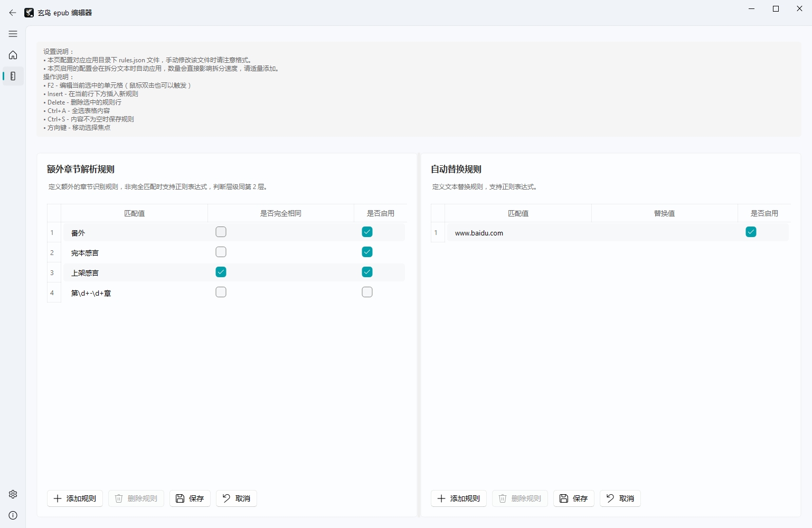The width and height of the screenshot is (812, 528).
Task: Click the back arrow in title bar
Action: pos(13,13)
